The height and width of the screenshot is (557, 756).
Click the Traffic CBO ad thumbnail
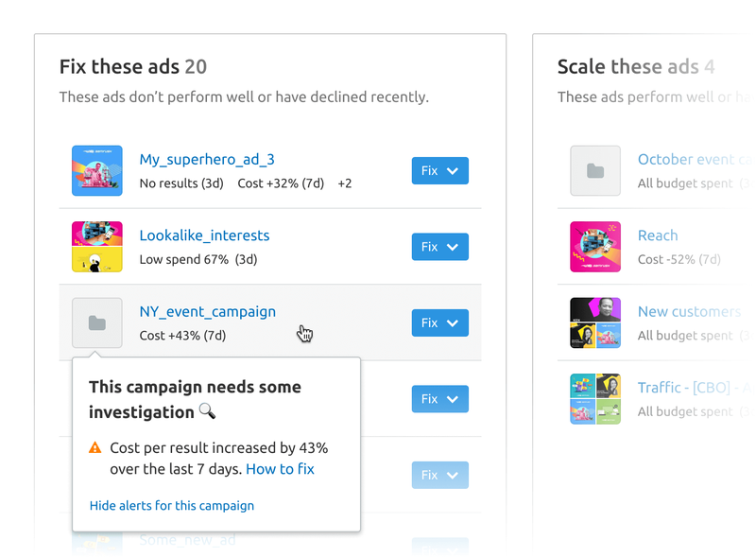coord(595,398)
